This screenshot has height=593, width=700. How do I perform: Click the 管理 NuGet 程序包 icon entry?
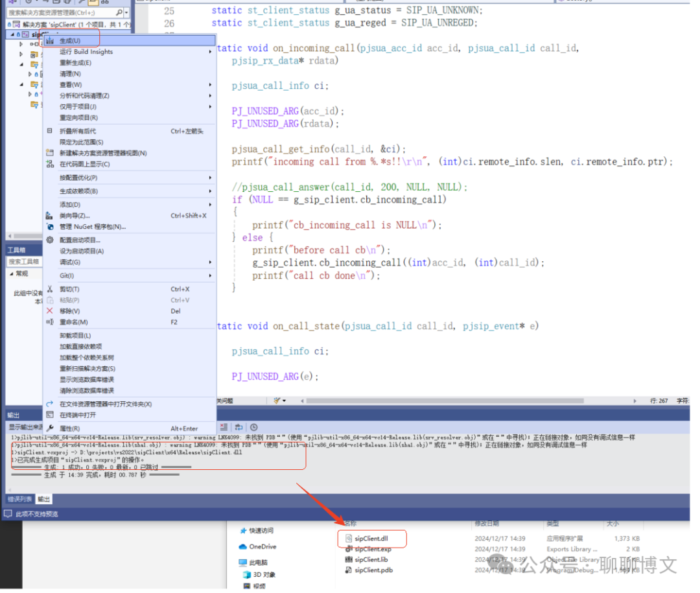[50, 227]
